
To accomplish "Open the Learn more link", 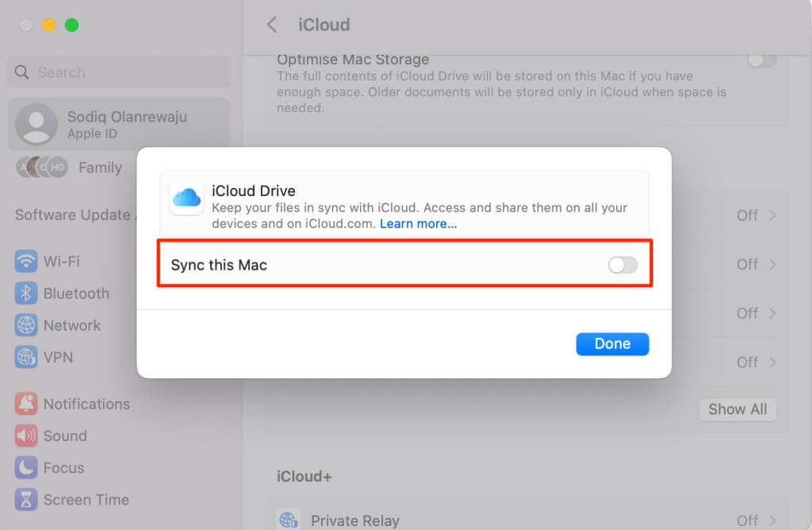I will tap(418, 224).
